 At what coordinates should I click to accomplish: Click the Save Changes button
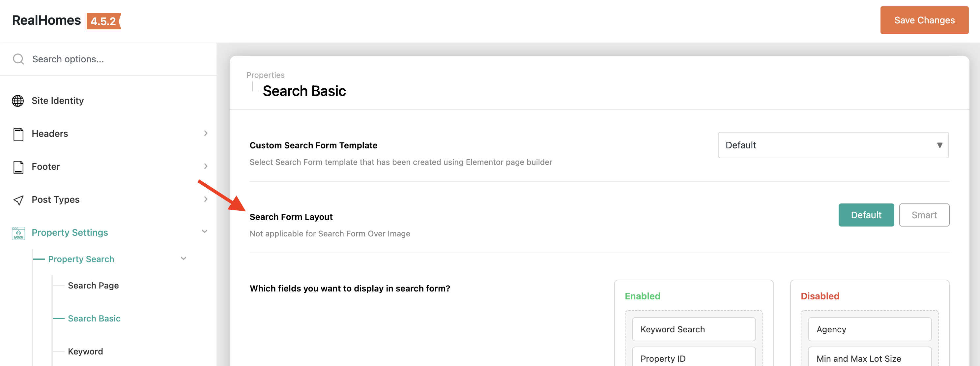point(924,20)
